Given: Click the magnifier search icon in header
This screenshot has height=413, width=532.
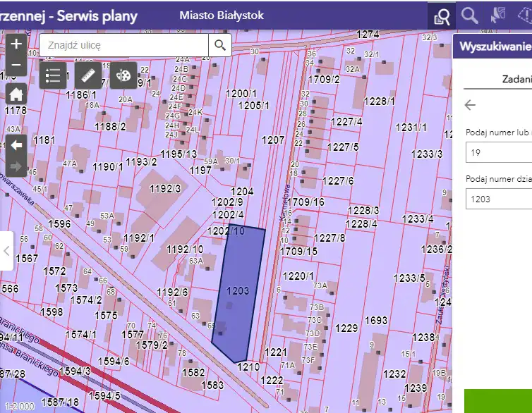Looking at the screenshot, I should point(470,16).
